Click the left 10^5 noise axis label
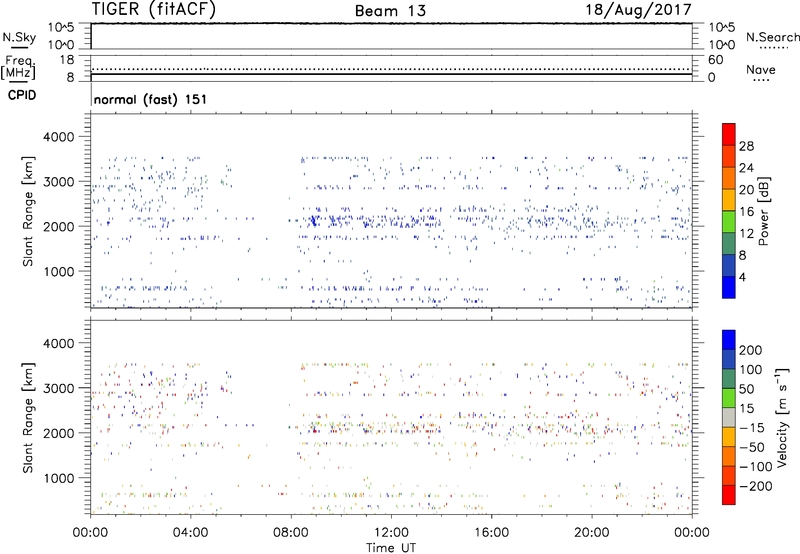 pos(61,27)
